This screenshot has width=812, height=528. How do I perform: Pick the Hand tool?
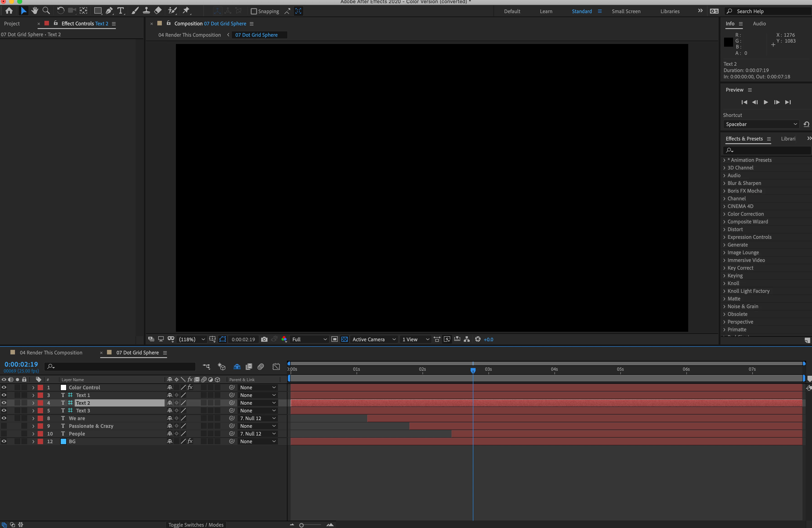tap(34, 11)
